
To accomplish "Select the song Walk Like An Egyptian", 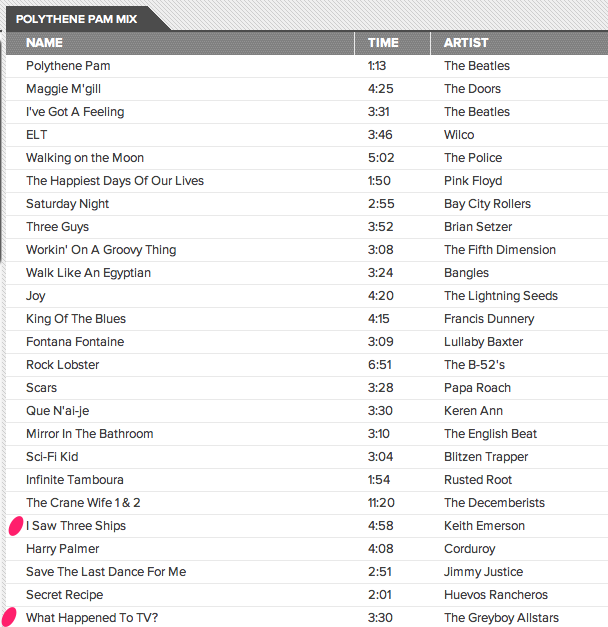I will (x=88, y=273).
